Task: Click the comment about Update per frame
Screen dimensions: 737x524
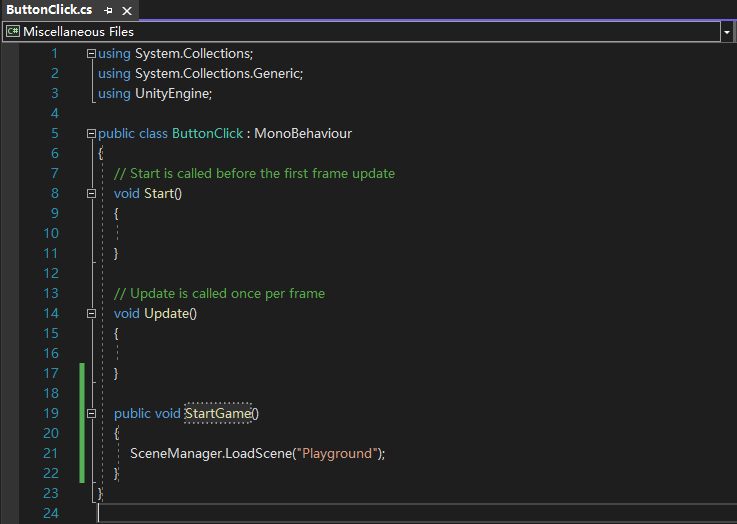Action: coord(220,293)
